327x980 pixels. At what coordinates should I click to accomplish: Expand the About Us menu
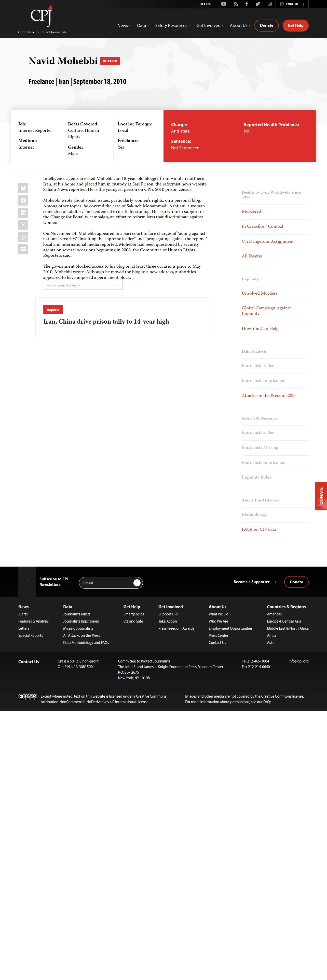coord(240,25)
